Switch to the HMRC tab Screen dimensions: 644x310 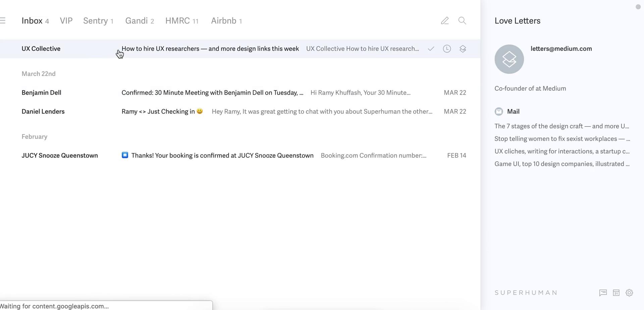coord(182,21)
